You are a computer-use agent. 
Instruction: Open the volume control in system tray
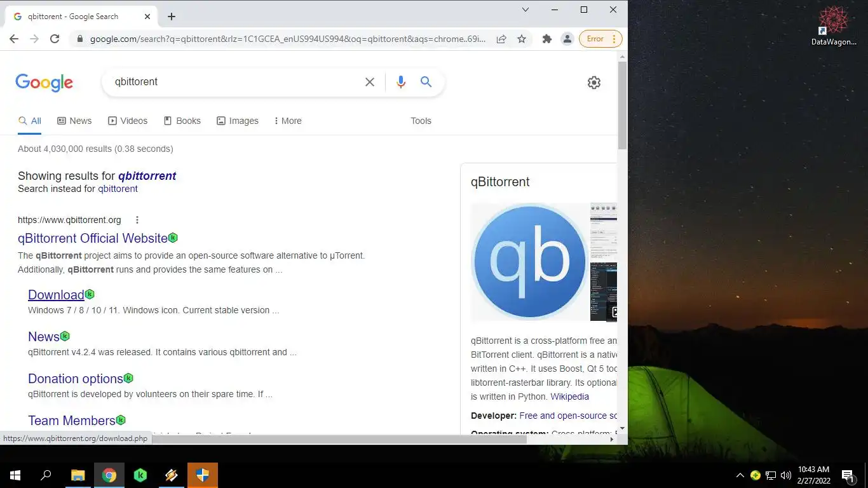[x=786, y=475]
